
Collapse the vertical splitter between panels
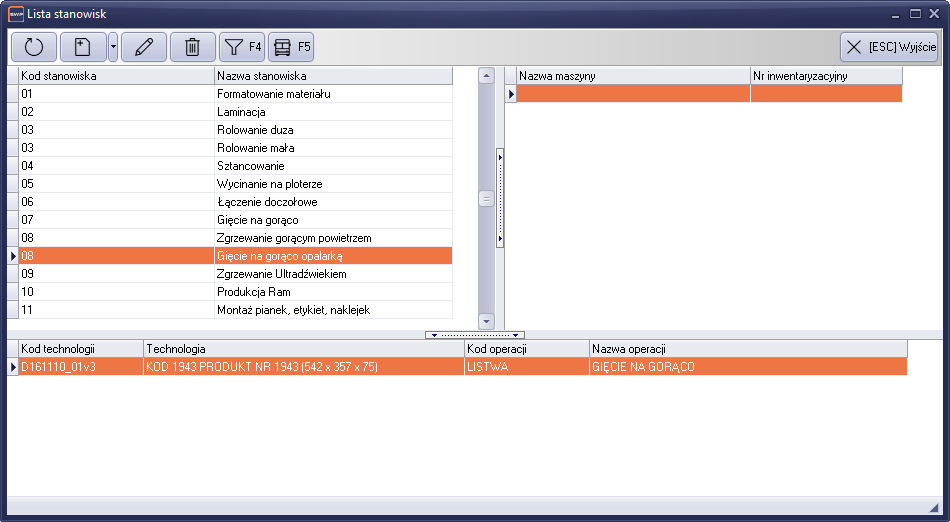coord(500,199)
